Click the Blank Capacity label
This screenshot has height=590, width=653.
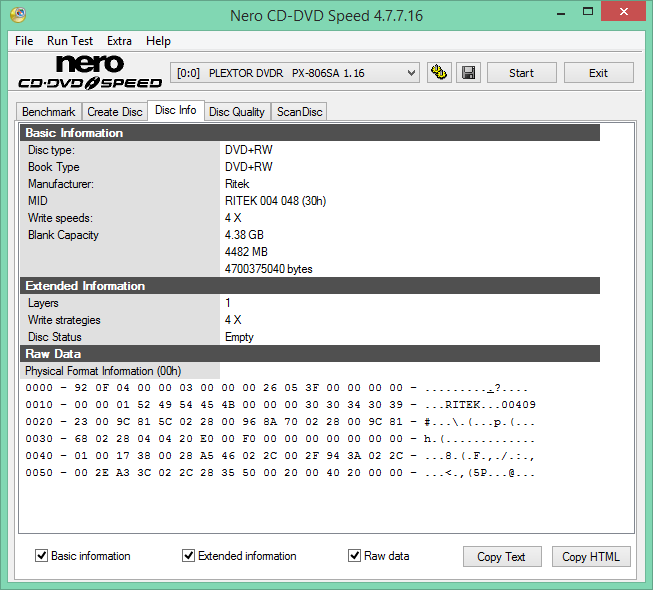(x=63, y=235)
